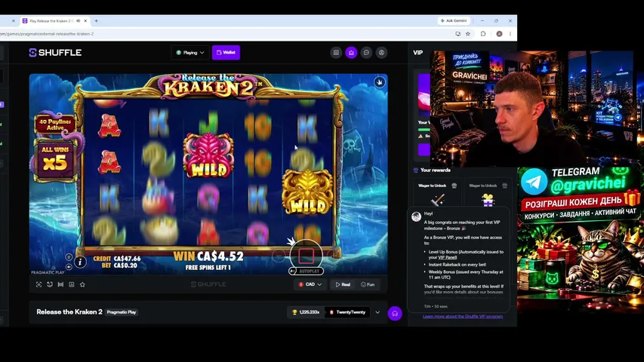644x362 pixels.
Task: Open the slot menu icon above the sound icon
Action: pyautogui.click(x=69, y=257)
